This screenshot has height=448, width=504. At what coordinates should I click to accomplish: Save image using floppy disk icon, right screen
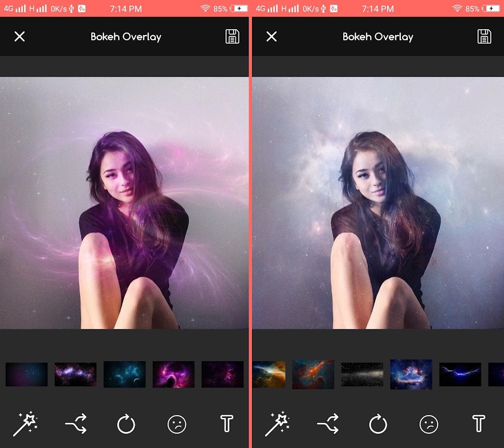pos(484,36)
